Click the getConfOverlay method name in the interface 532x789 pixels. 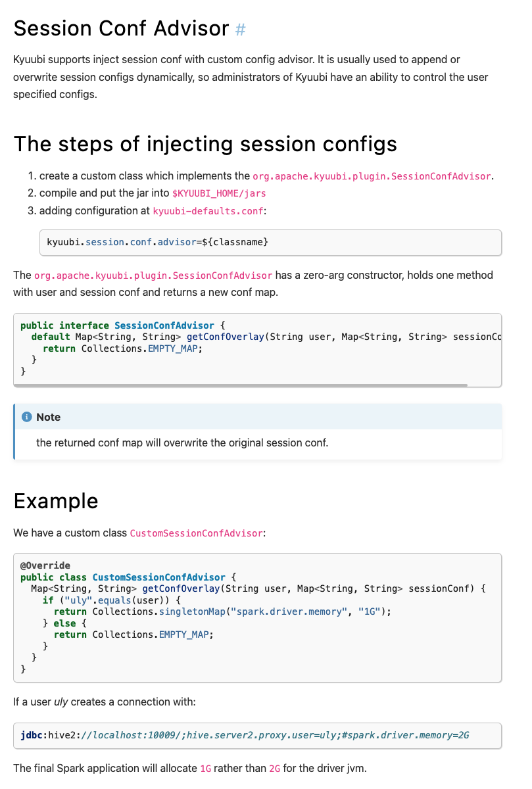226,337
